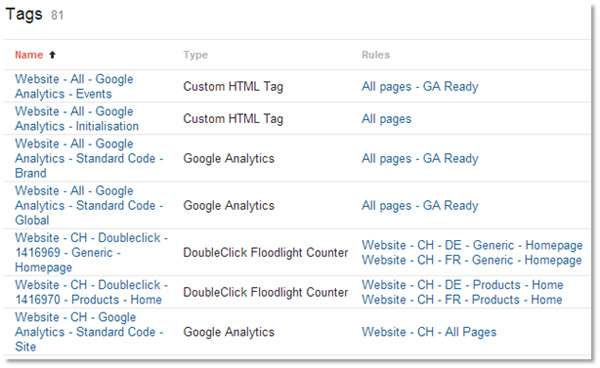Open the Google Analytics - Events tag
The height and width of the screenshot is (368, 600).
click(74, 86)
